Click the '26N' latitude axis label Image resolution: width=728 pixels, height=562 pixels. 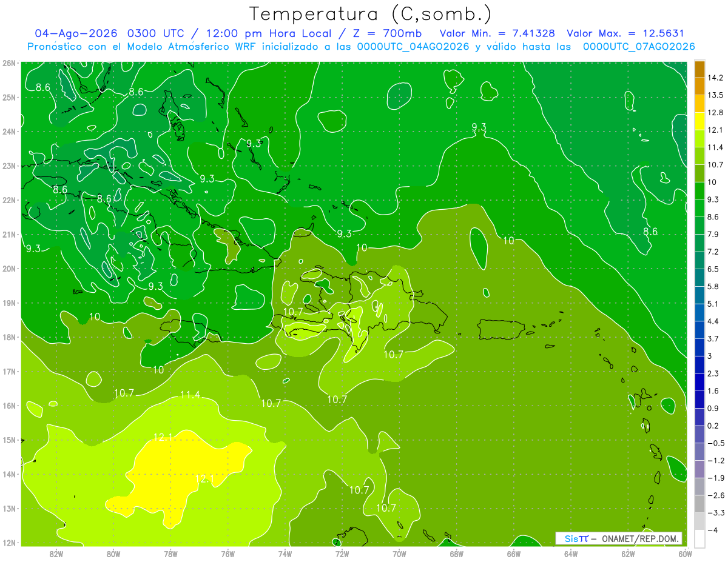[8, 63]
